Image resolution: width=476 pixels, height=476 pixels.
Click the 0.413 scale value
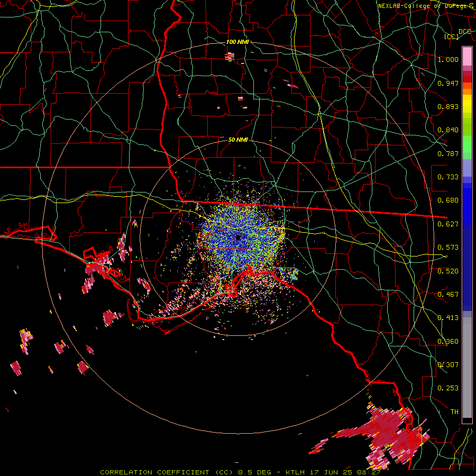pyautogui.click(x=448, y=318)
